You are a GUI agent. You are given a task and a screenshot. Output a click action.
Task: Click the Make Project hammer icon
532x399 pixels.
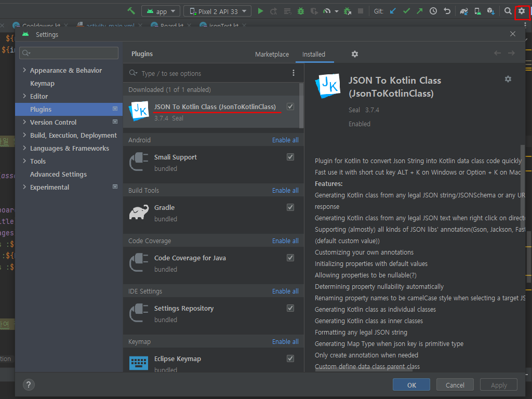[x=131, y=11]
